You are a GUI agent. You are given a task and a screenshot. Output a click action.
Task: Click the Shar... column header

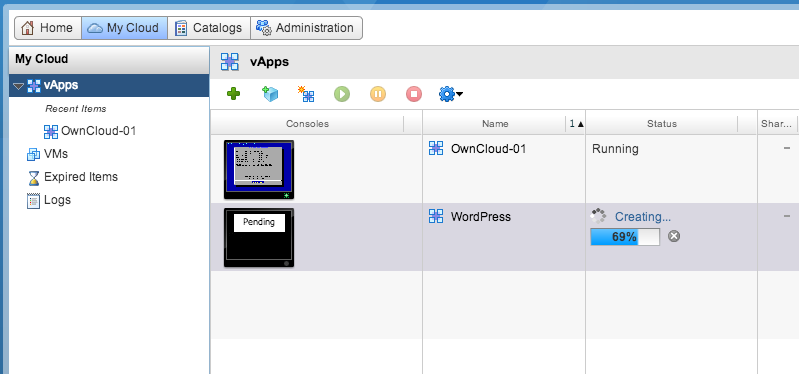coord(777,123)
